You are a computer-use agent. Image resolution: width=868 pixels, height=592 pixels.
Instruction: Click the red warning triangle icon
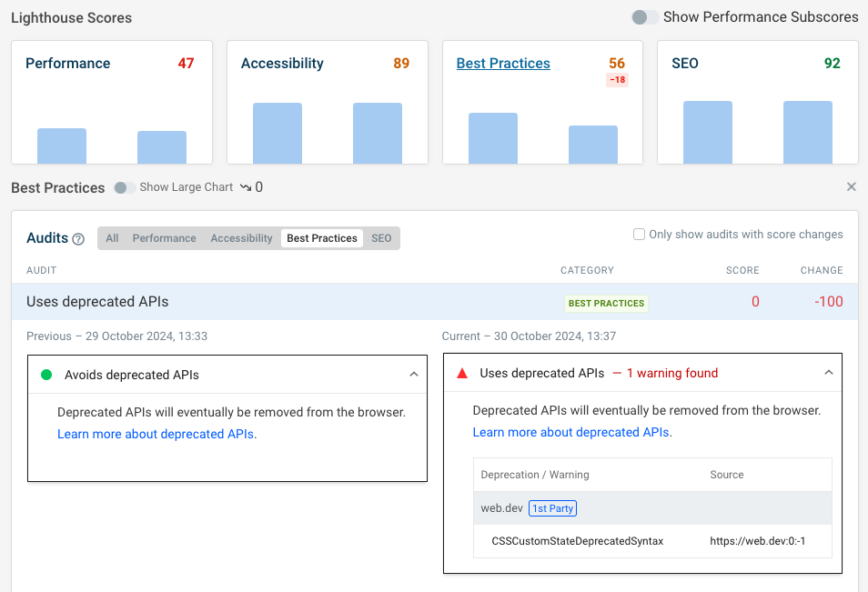tap(462, 374)
